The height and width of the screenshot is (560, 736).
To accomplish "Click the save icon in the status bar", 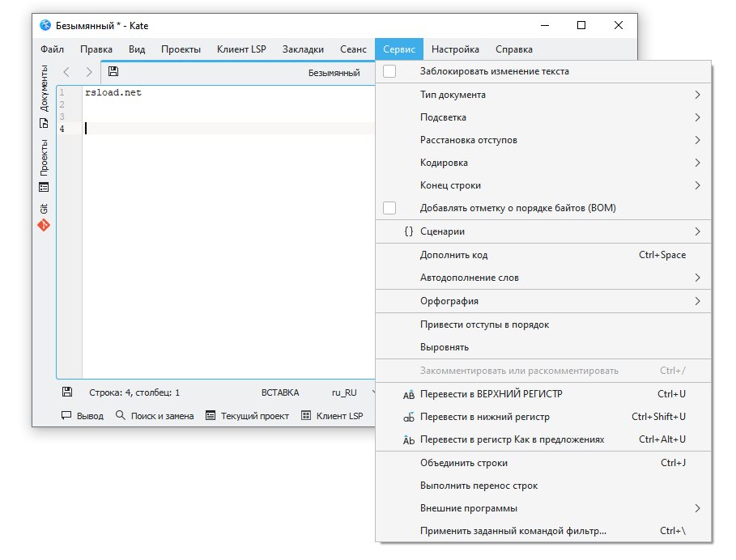I will click(67, 392).
